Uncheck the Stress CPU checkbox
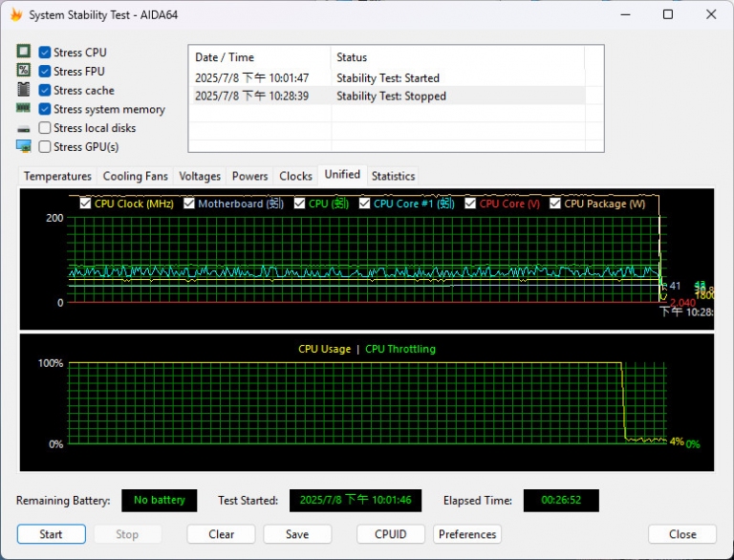Viewport: 734px width, 560px height. (45, 52)
